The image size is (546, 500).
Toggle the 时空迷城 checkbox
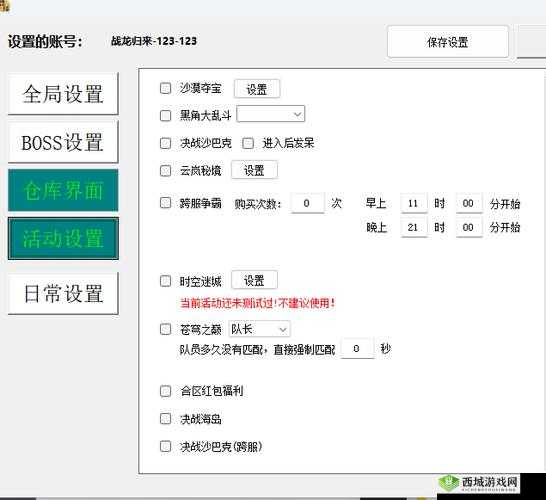pos(165,281)
